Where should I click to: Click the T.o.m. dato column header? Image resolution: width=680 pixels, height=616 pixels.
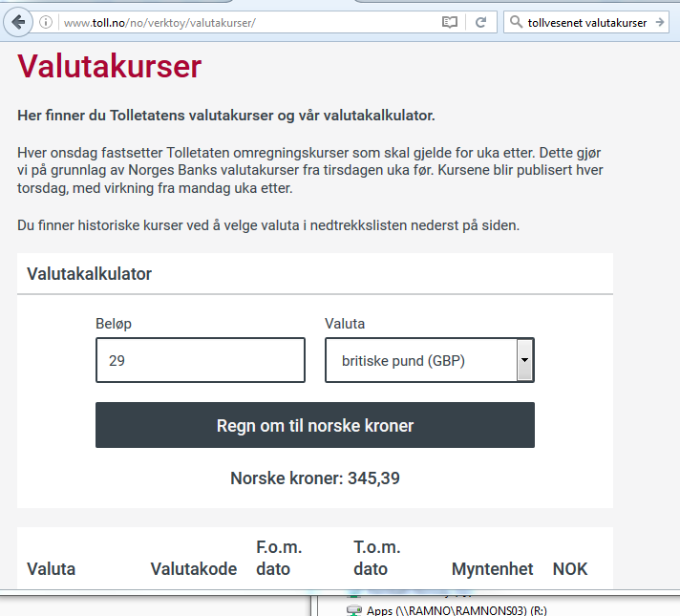tap(377, 559)
